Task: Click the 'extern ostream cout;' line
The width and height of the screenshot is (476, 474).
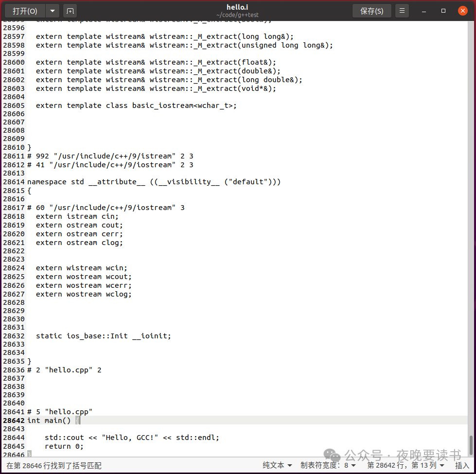Action: point(79,225)
